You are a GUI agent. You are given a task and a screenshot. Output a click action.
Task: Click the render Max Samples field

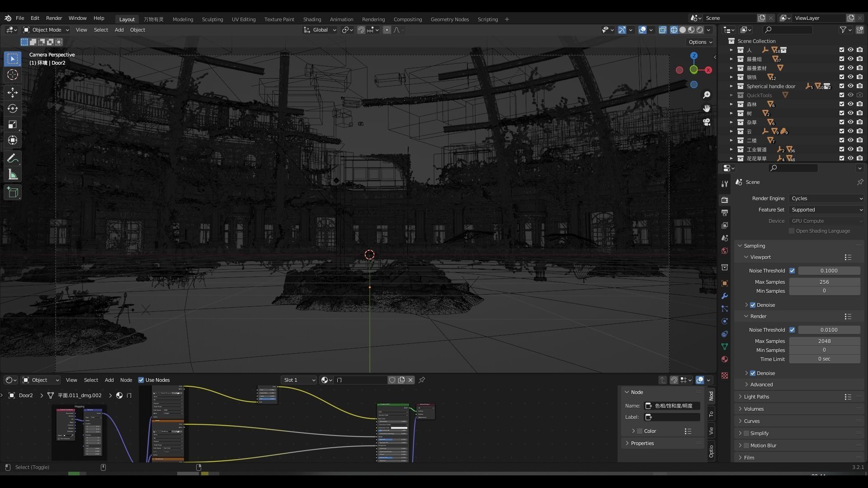824,341
